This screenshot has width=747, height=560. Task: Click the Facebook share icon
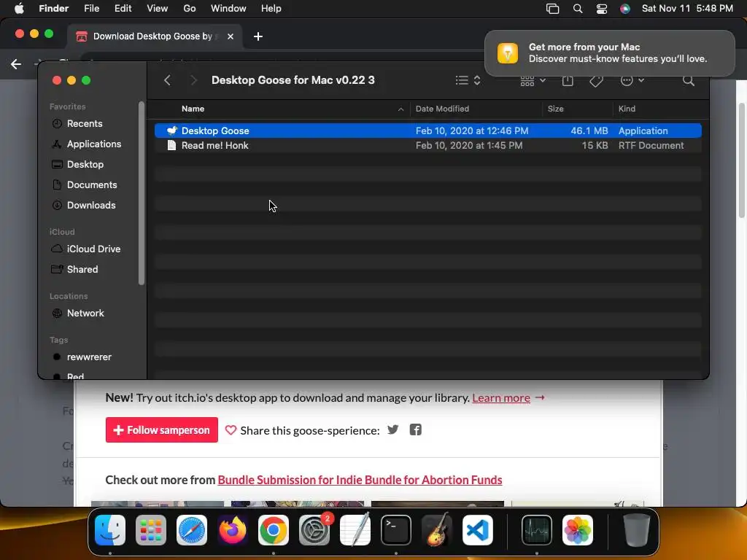pos(415,430)
